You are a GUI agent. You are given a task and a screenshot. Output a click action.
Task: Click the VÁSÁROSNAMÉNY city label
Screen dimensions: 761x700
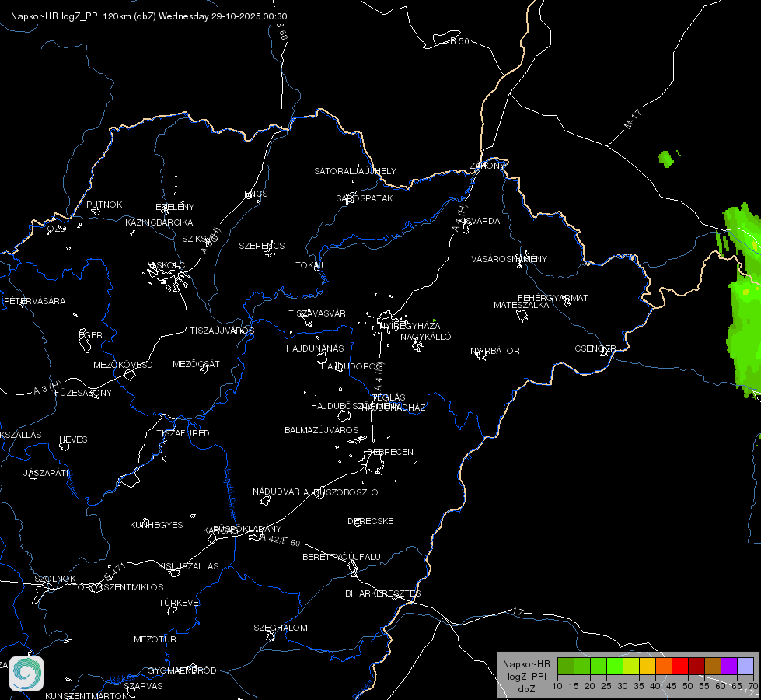pos(509,259)
